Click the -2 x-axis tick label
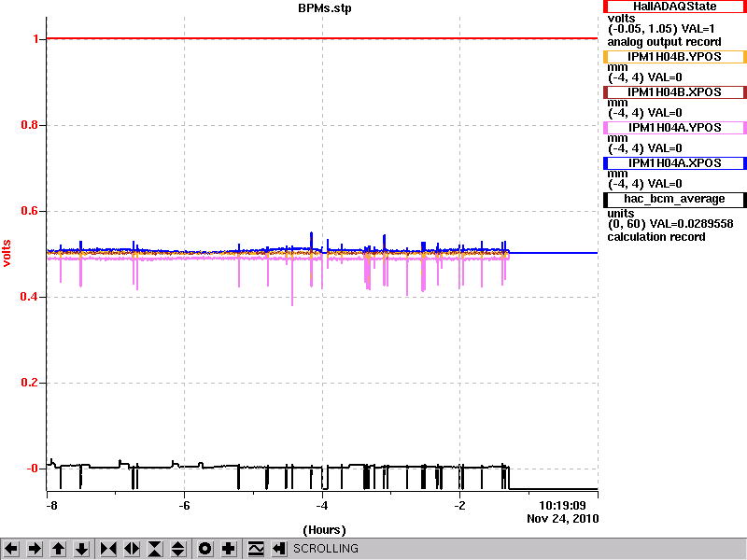 pos(459,506)
